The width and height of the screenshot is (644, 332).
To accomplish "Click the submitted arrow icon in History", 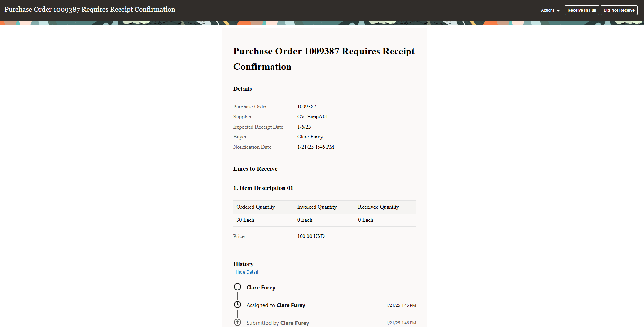I will (x=237, y=322).
